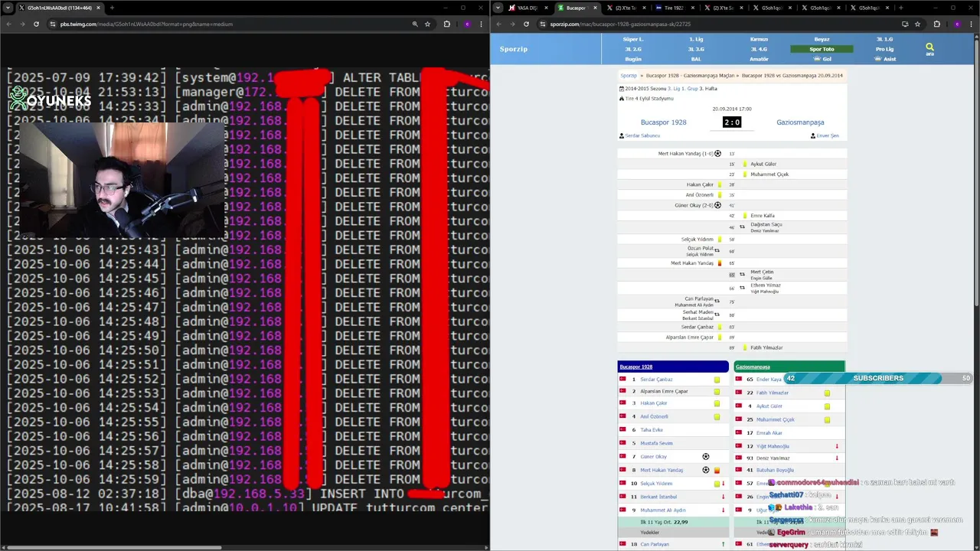Screen dimensions: 980x551
Task: Open Chrome menu in the twimg window
Action: (482, 24)
